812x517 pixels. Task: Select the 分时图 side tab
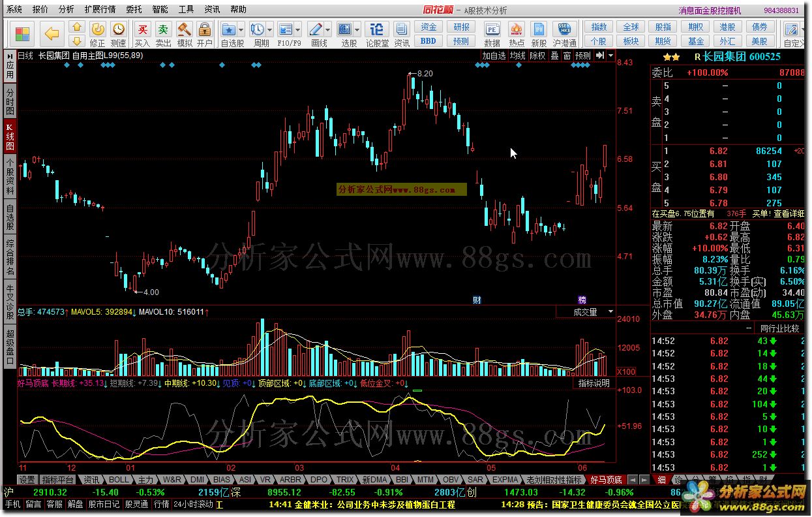point(10,101)
